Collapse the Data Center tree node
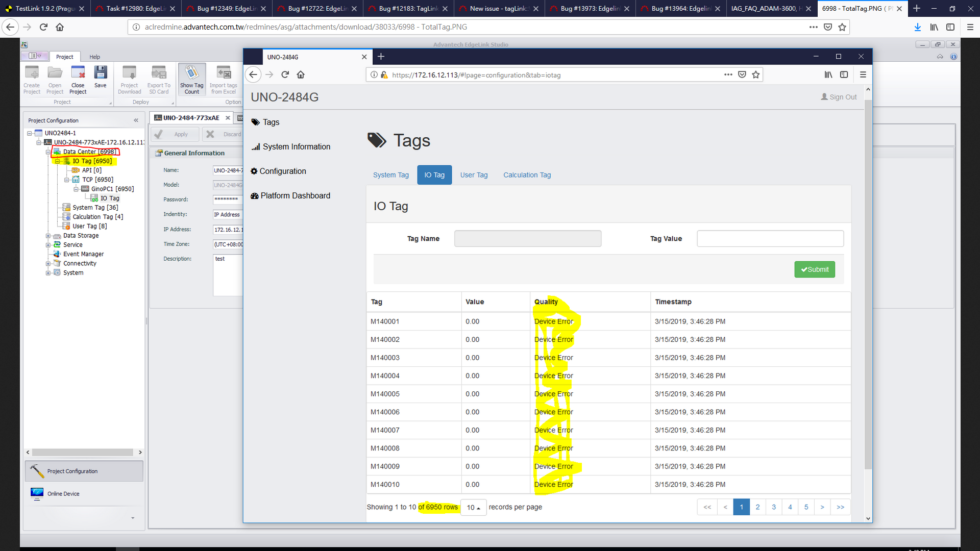 (x=48, y=152)
